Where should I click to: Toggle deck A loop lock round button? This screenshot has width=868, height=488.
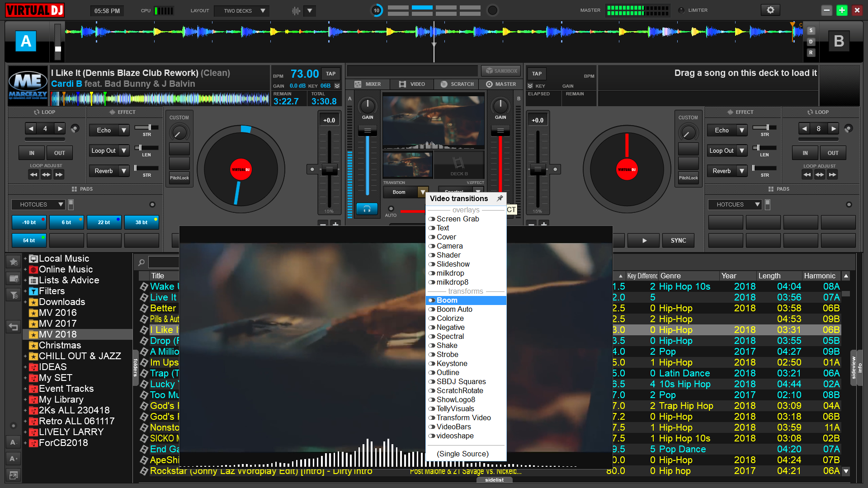[75, 129]
